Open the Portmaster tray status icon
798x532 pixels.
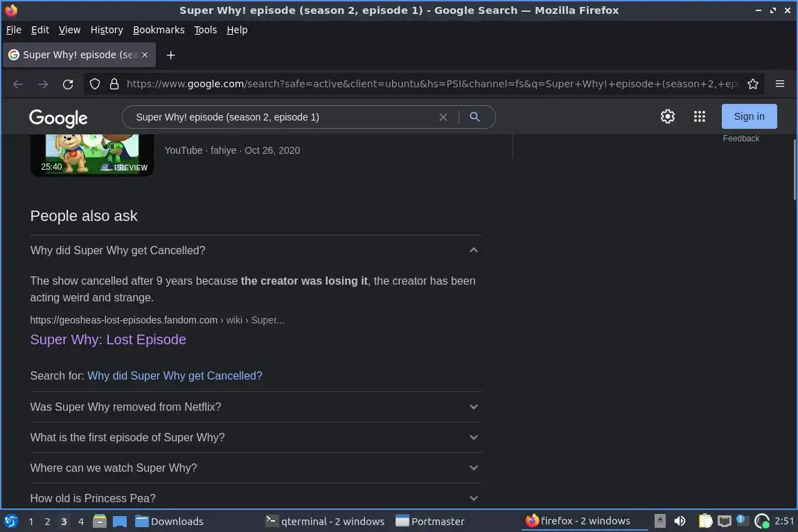click(761, 521)
